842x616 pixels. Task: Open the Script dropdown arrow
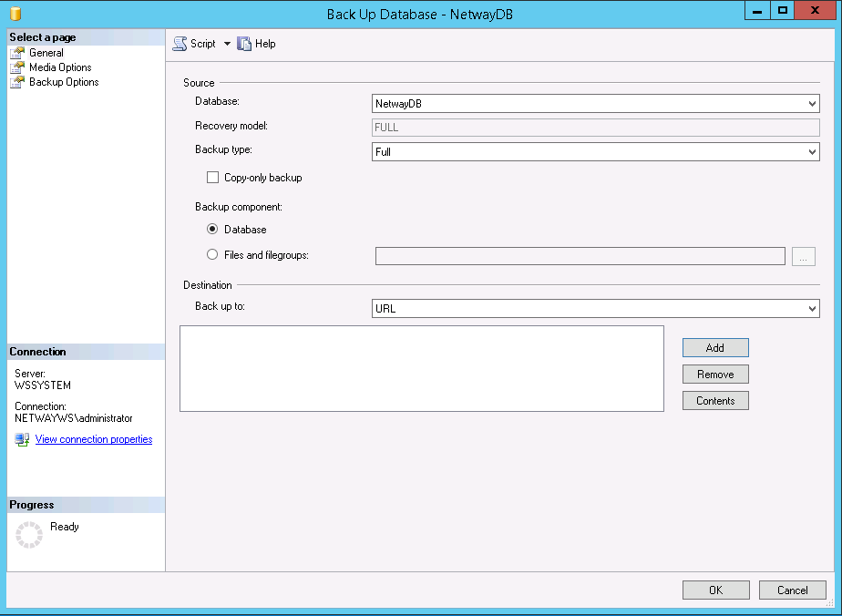point(227,44)
